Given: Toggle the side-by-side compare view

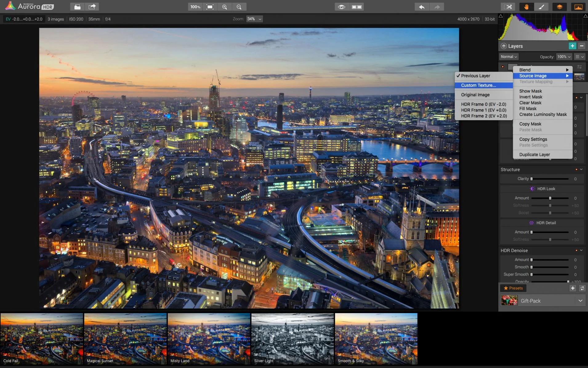Looking at the screenshot, I should pos(356,7).
